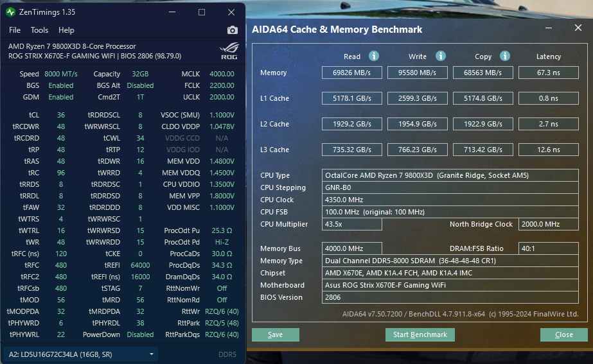This screenshot has height=364, width=593.
Task: Click the Copy column info icon
Action: click(505, 56)
